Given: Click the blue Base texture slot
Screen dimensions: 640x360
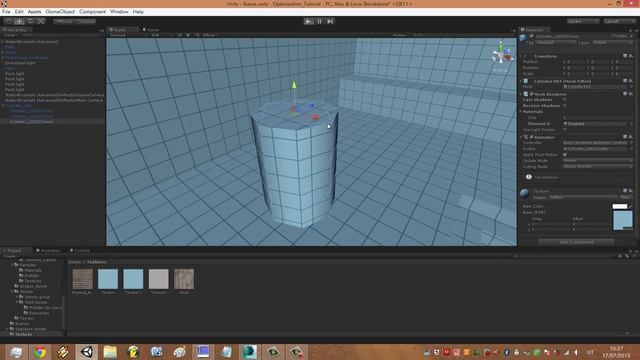Looking at the screenshot, I should point(623,220).
